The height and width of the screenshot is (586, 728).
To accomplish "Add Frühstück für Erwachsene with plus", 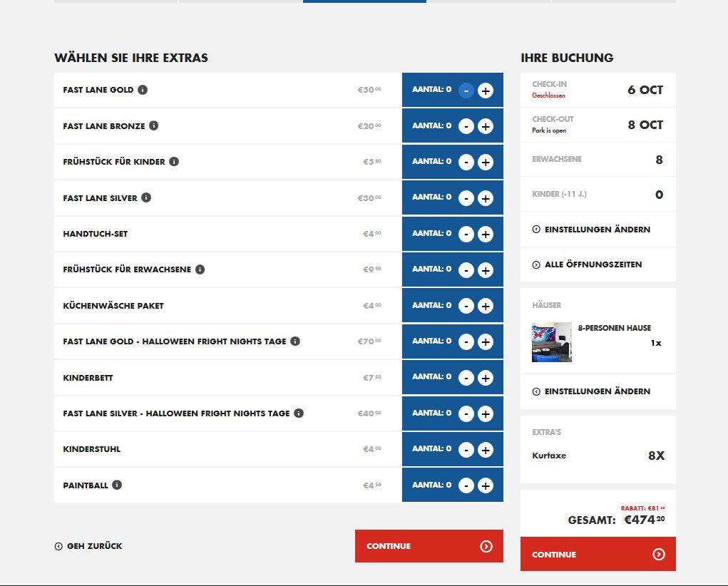I will click(485, 269).
